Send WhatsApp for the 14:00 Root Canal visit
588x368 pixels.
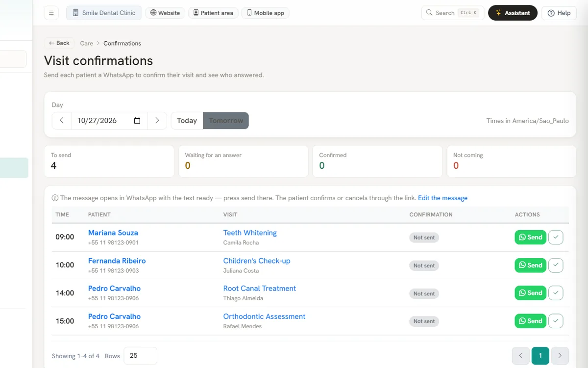pyautogui.click(x=530, y=293)
